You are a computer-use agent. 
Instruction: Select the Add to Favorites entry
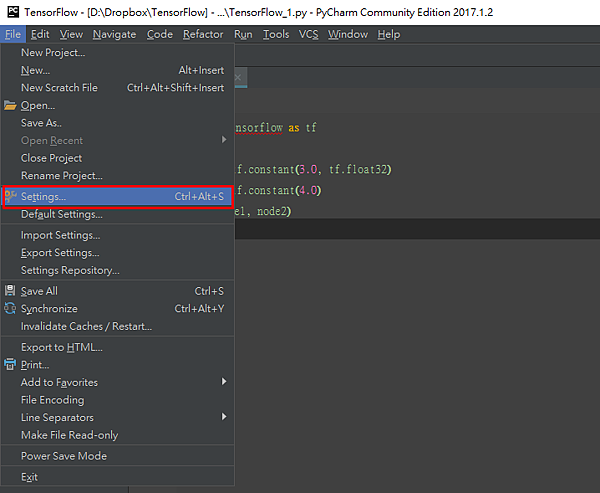(x=117, y=382)
